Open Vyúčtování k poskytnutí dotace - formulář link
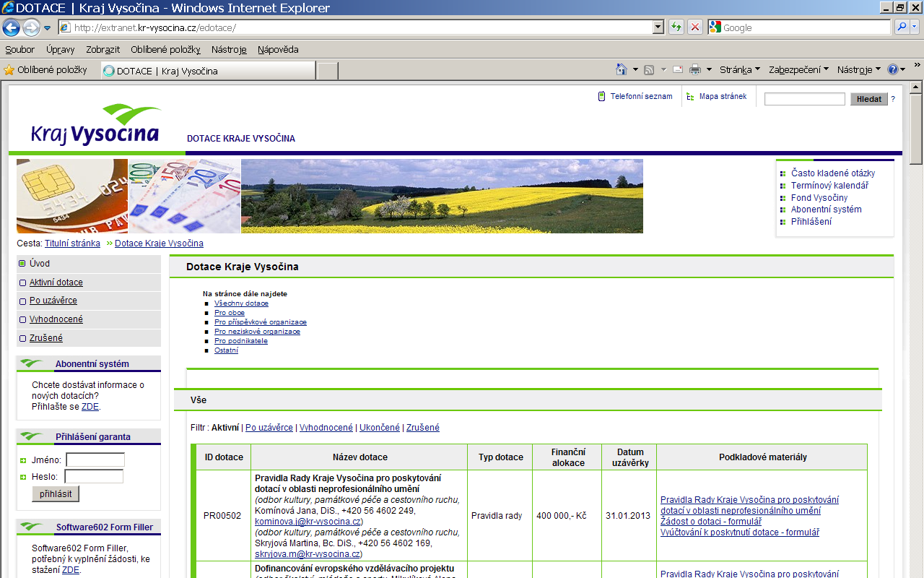The width and height of the screenshot is (924, 578). (x=740, y=532)
